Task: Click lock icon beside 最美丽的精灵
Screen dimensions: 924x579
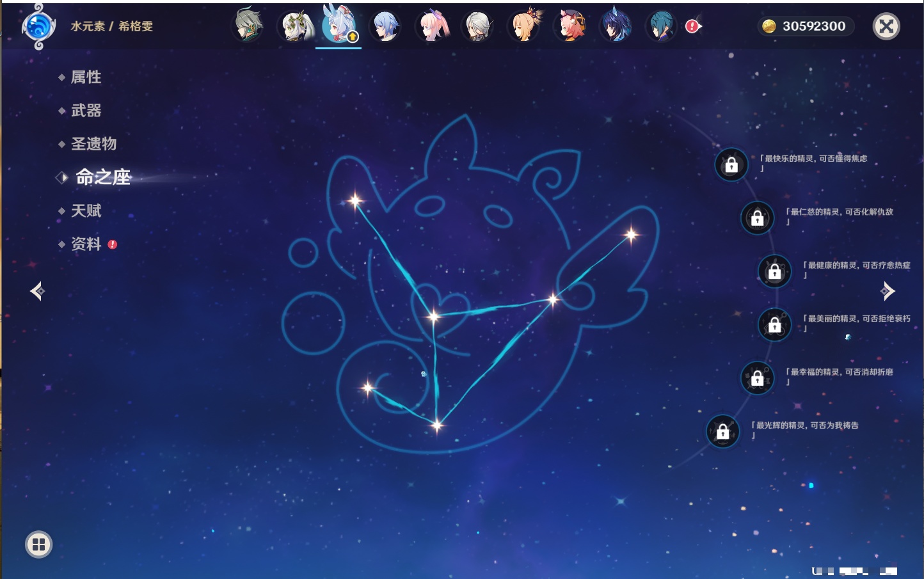Action: pyautogui.click(x=774, y=325)
